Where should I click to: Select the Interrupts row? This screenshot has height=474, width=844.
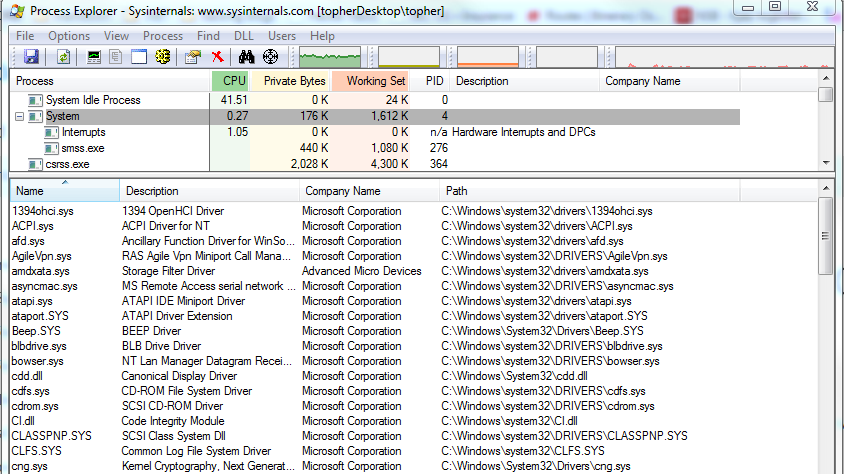[x=375, y=132]
